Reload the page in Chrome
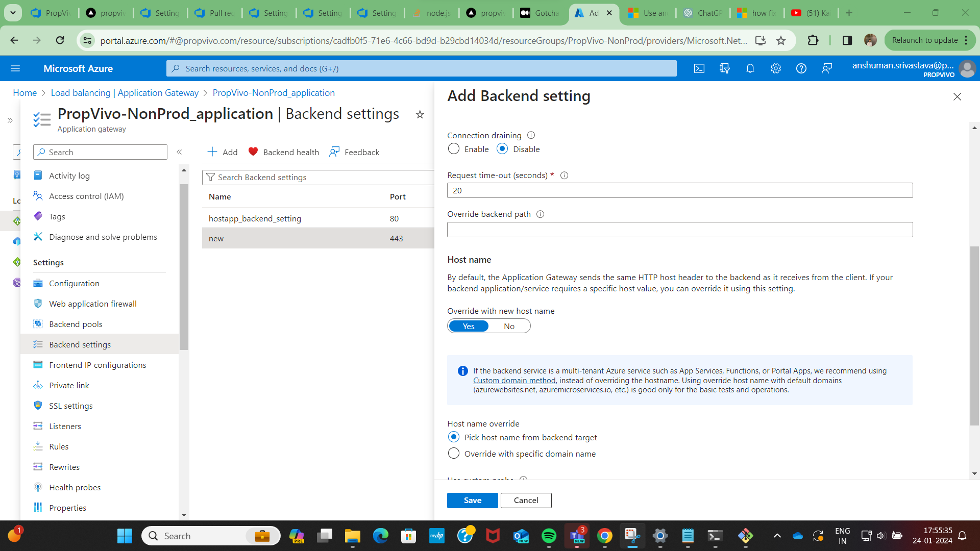Viewport: 980px width, 551px height. (x=60, y=40)
